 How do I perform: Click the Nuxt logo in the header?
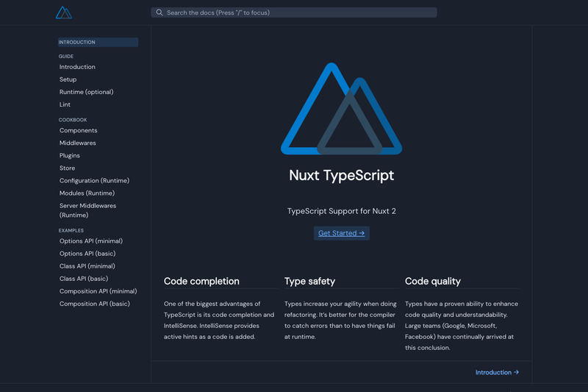[64, 13]
